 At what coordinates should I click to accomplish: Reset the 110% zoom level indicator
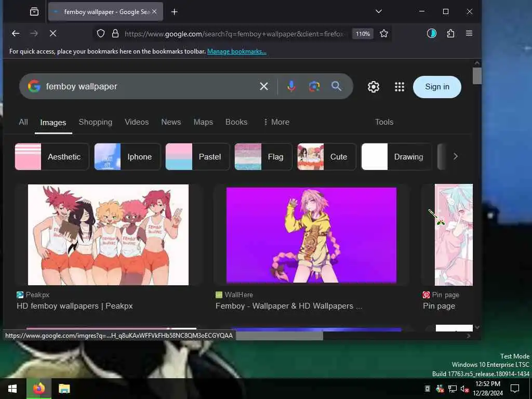363,34
